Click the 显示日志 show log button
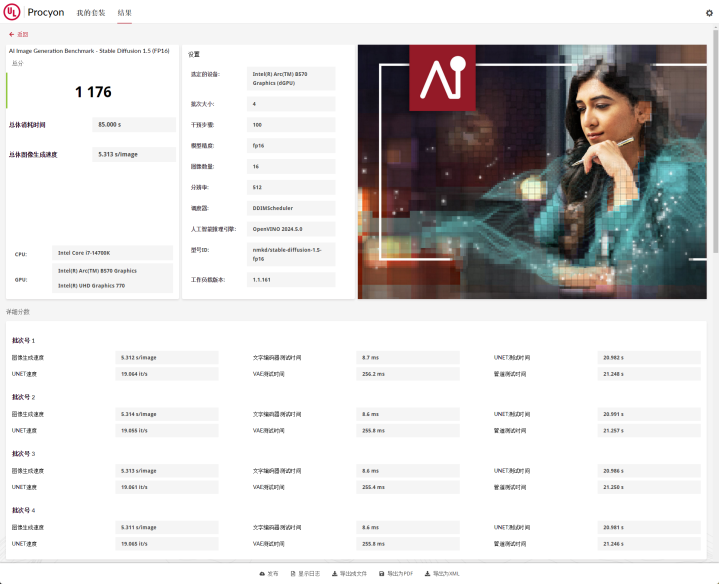The width and height of the screenshot is (719, 584). point(305,573)
